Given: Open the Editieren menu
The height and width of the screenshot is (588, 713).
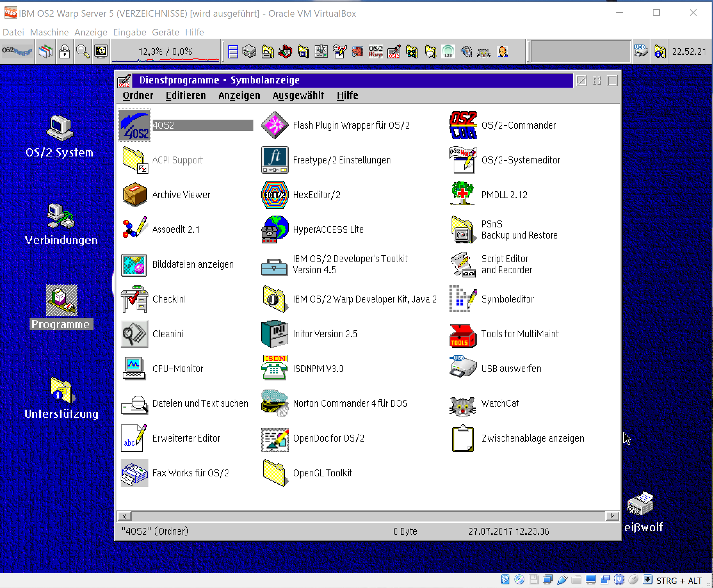Looking at the screenshot, I should (186, 95).
